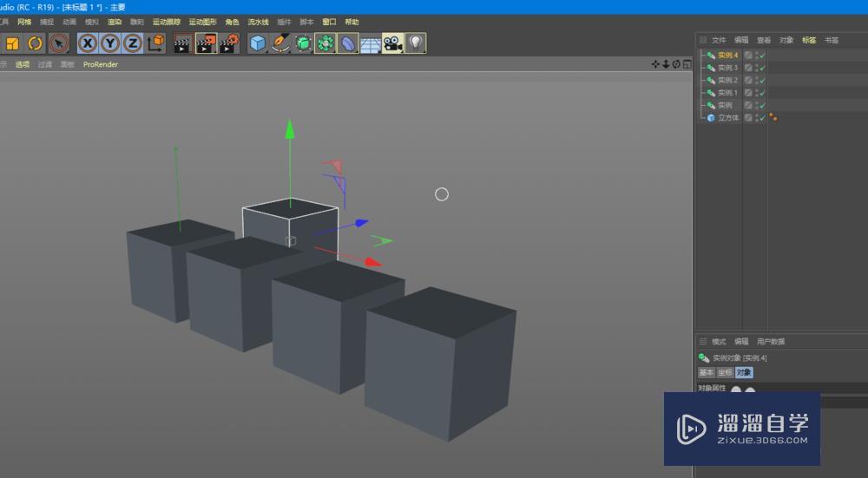
Task: Toggle enable checkmark for 实例.1
Action: [x=762, y=93]
